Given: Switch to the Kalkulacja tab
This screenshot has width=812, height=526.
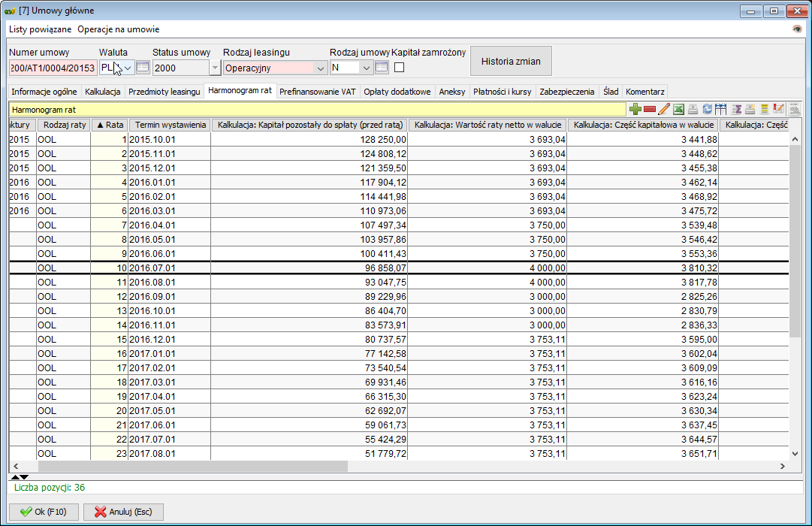Looking at the screenshot, I should click(103, 92).
